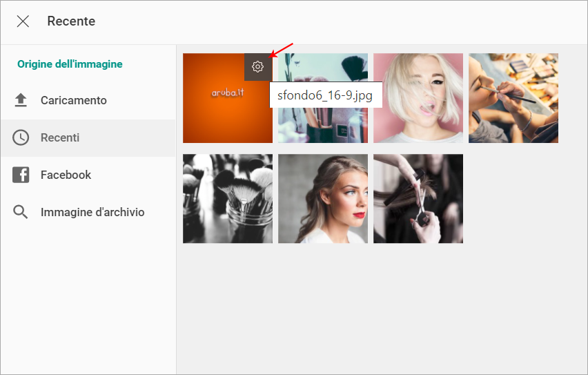Select Caricamento source option
This screenshot has height=375, width=588.
[88, 100]
